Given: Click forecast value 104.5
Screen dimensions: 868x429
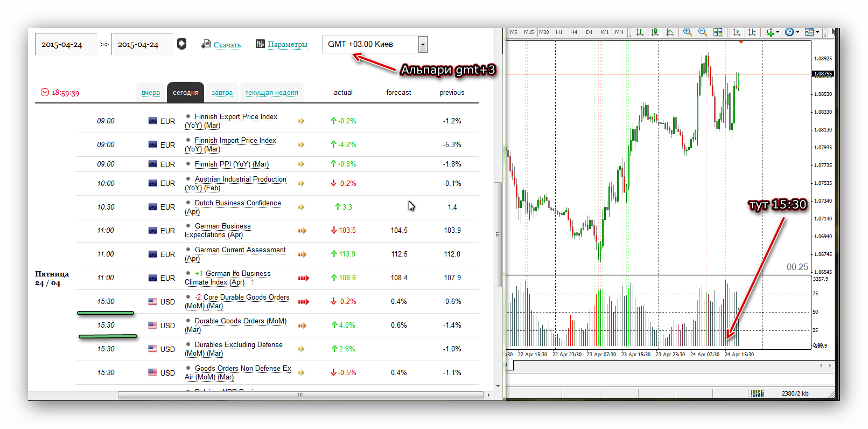Looking at the screenshot, I should [x=399, y=230].
